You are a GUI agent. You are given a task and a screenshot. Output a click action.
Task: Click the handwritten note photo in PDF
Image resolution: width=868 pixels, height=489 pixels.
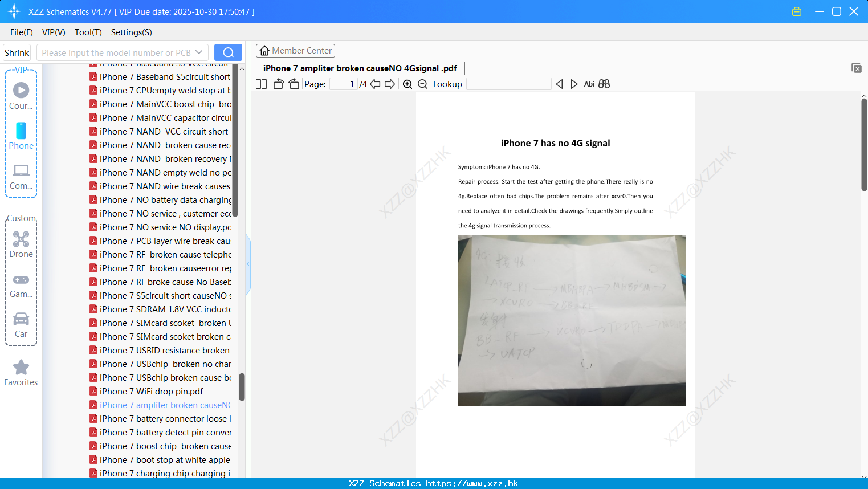[x=572, y=321]
